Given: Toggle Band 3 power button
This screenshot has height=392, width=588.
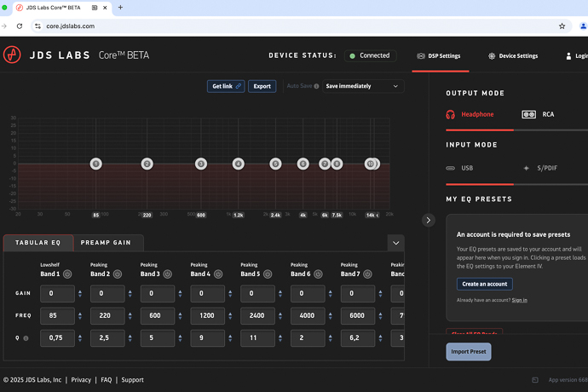Looking at the screenshot, I should pyautogui.click(x=168, y=274).
